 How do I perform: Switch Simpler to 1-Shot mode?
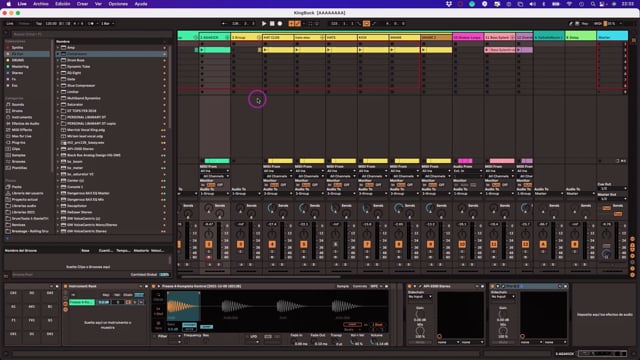[159, 311]
